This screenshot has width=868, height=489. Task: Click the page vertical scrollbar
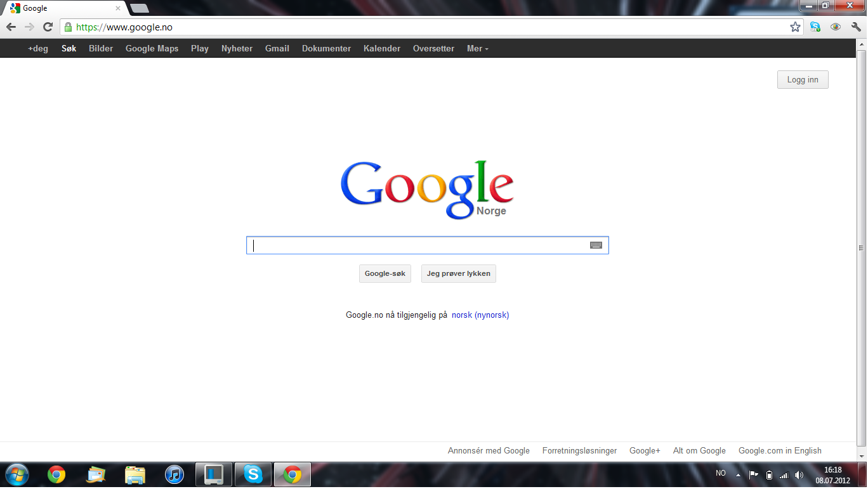[x=860, y=248]
